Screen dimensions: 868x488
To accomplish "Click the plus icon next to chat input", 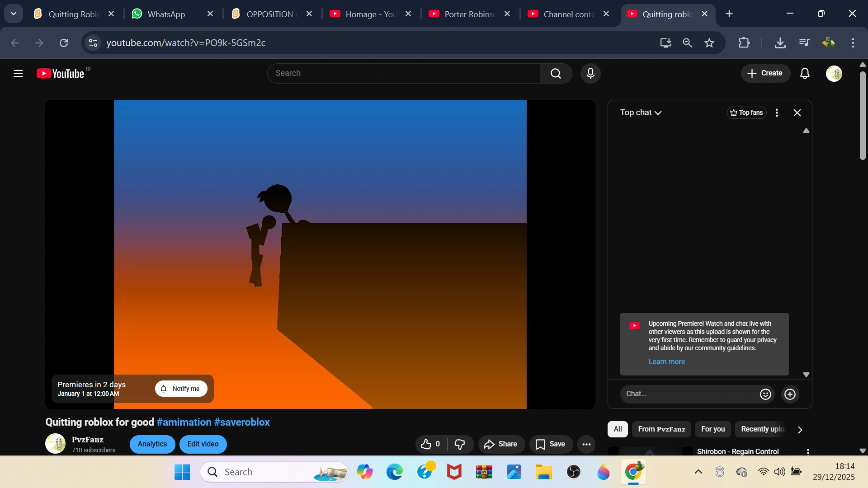I will pos(790,394).
